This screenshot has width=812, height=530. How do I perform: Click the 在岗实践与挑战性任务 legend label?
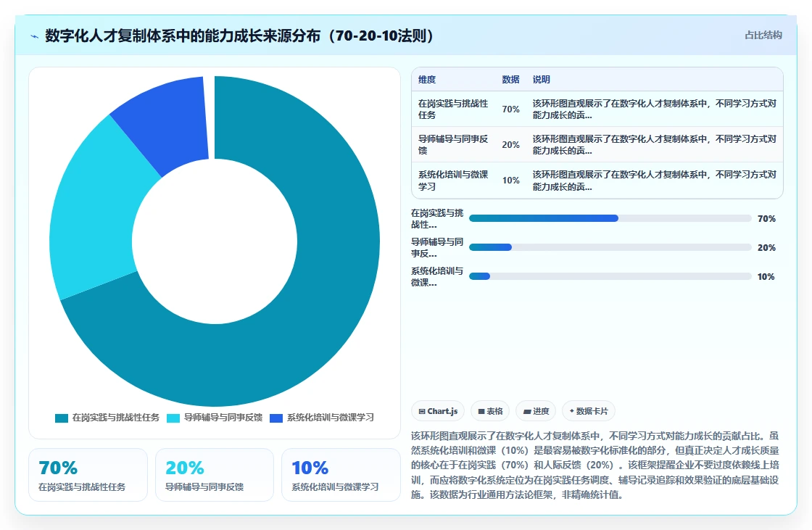116,418
